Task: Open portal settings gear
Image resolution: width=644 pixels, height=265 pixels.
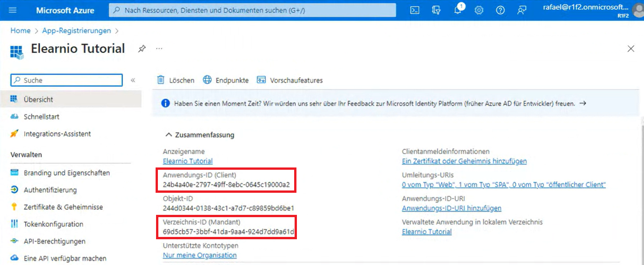Action: (479, 10)
